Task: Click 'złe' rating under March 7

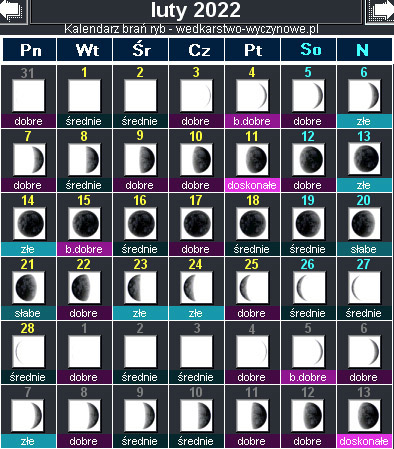Action: pos(28,441)
